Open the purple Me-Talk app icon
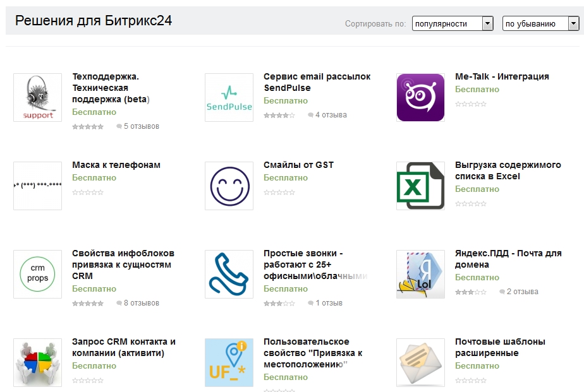The width and height of the screenshot is (584, 392). click(420, 98)
